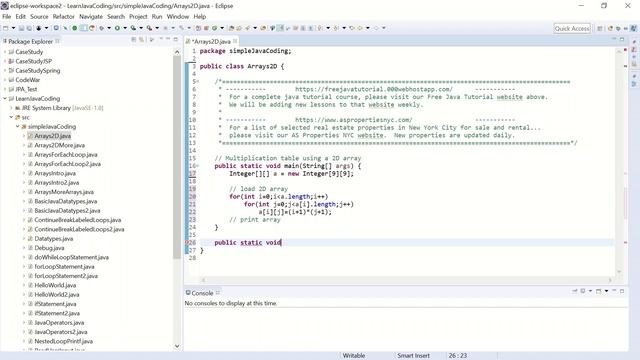Switch to the Java EE perspective icon
The height and width of the screenshot is (360, 640).
(x=610, y=29)
